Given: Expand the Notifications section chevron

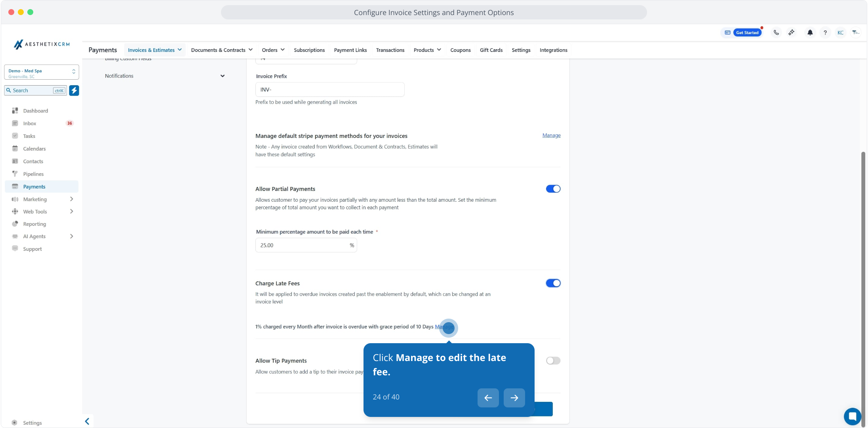Looking at the screenshot, I should pos(223,76).
